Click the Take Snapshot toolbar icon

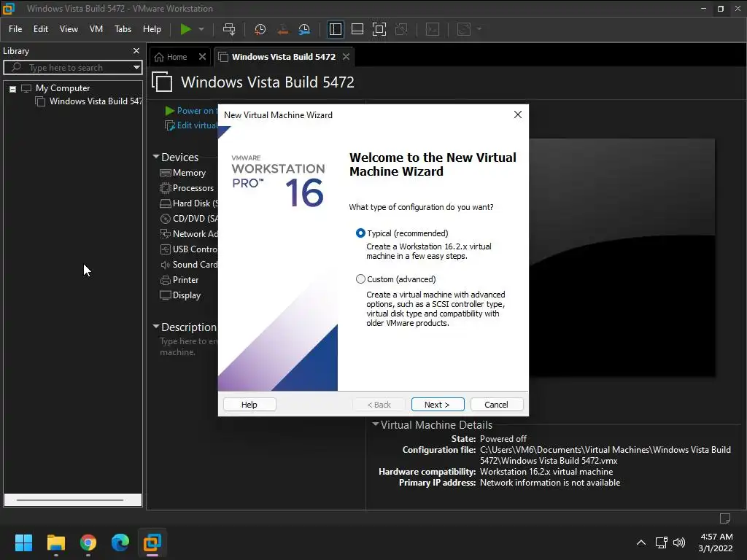260,29
